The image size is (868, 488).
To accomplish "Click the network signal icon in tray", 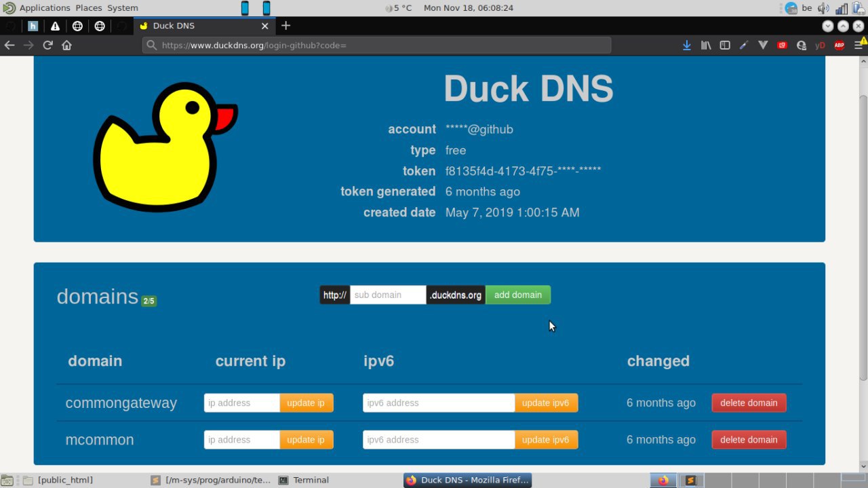I will 842,8.
